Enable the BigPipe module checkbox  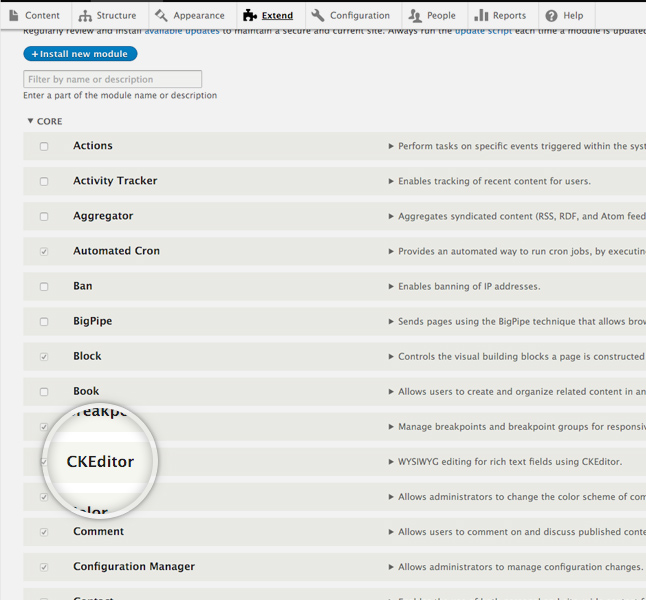(x=44, y=321)
